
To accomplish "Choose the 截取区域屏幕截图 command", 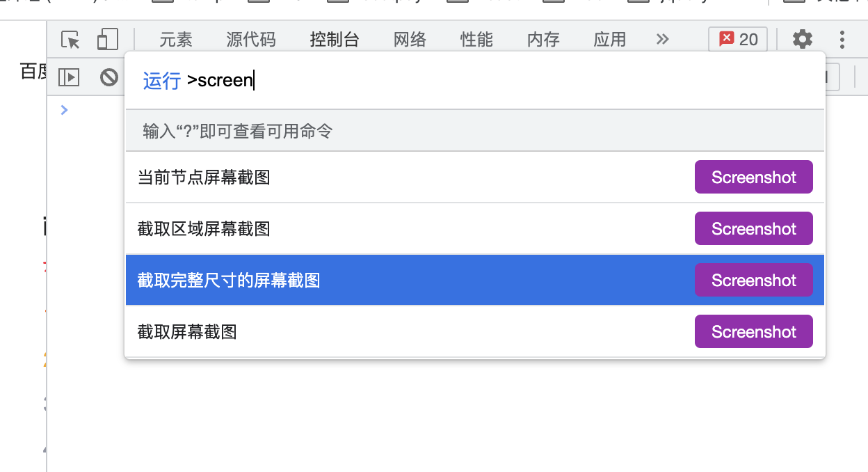I will click(475, 229).
